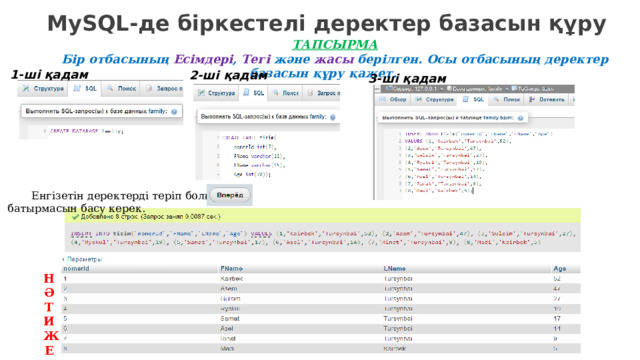Screen dimensions: 640x360
Task: Click the 'nomerId int' line in the CREATE TABLE code
Action: click(x=255, y=147)
